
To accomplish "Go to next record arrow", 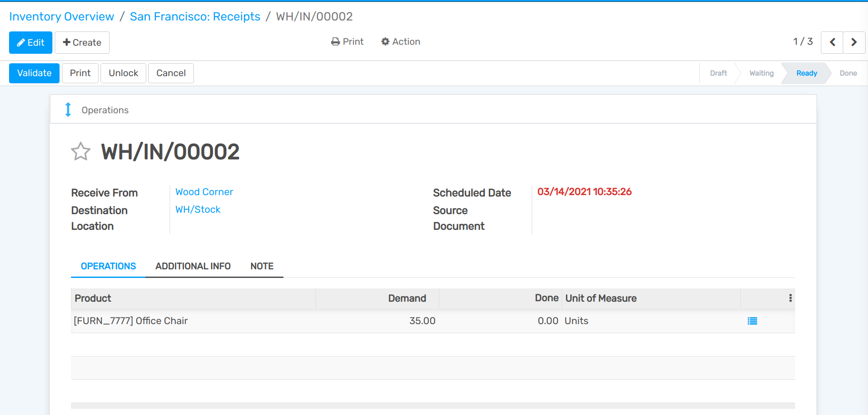I will [854, 42].
